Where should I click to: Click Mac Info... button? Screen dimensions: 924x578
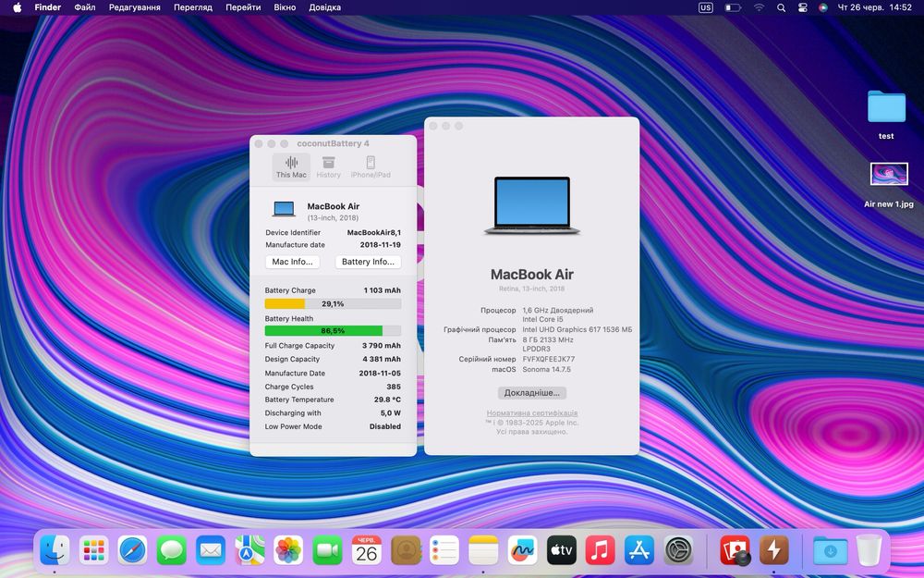[292, 262]
